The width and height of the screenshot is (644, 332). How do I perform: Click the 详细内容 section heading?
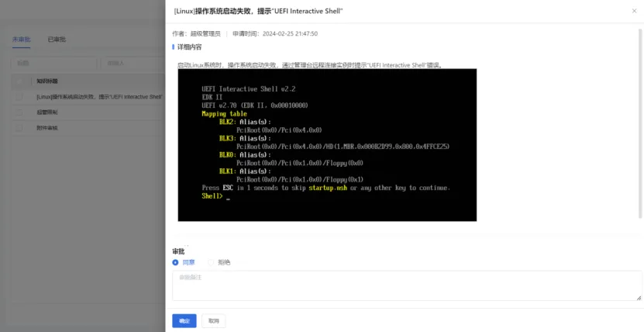189,47
